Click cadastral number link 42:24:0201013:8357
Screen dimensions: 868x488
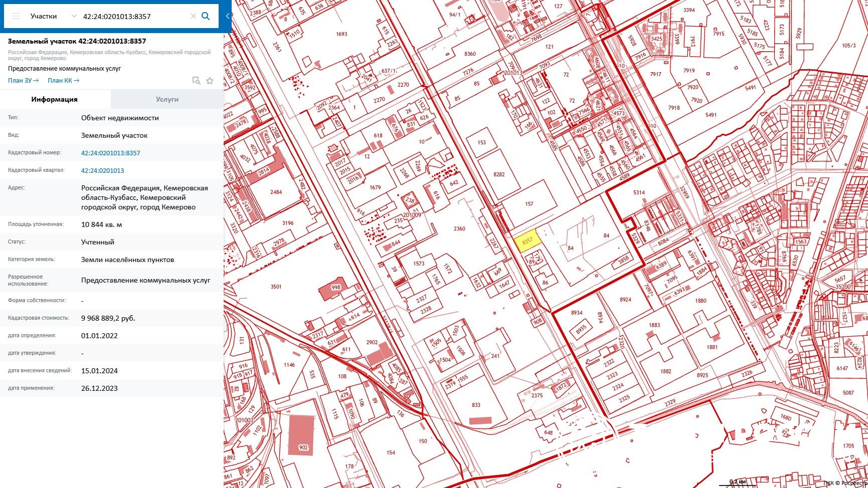pos(110,153)
